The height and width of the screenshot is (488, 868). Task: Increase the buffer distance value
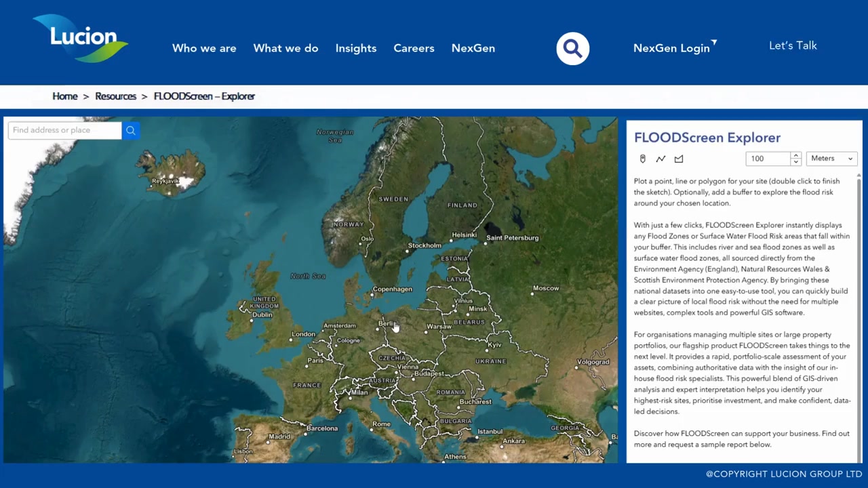pos(796,155)
